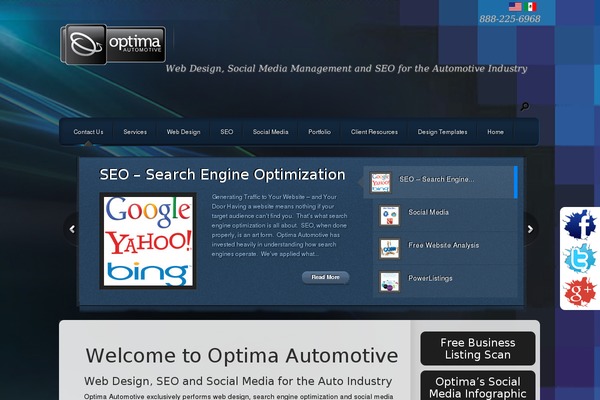Click the Free Website Analysis thumbnail

coord(390,248)
